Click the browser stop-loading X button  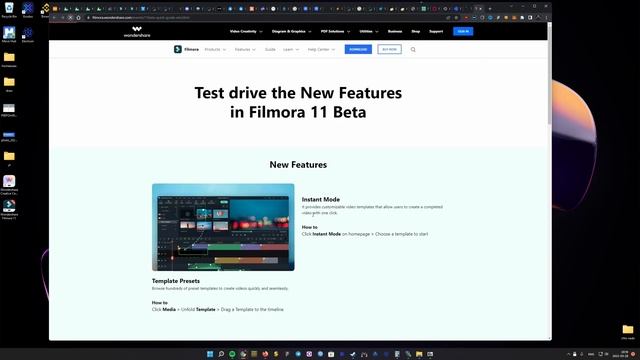70,18
